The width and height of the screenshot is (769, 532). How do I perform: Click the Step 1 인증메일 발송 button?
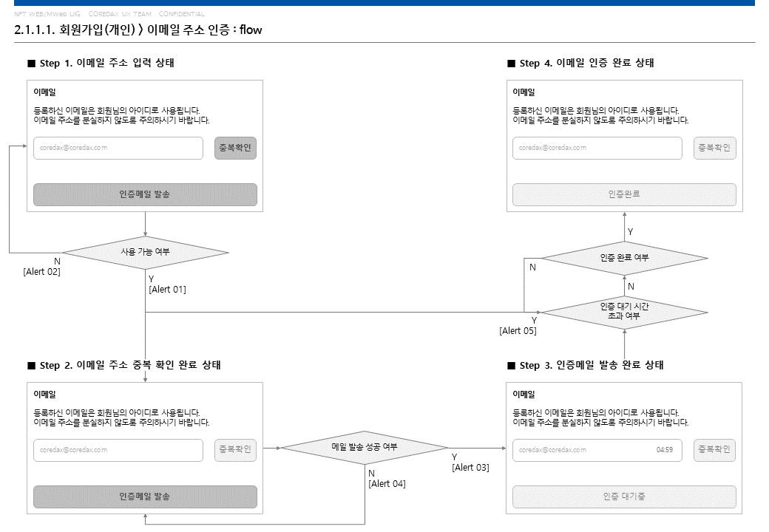[145, 194]
